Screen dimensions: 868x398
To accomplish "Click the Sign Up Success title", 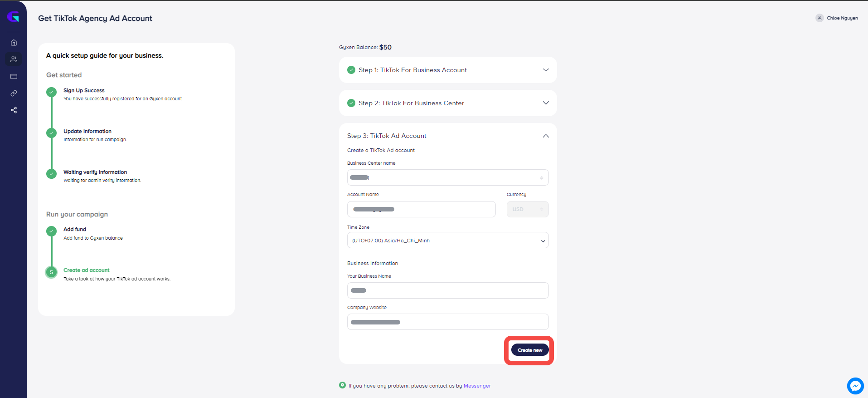I will click(x=84, y=90).
